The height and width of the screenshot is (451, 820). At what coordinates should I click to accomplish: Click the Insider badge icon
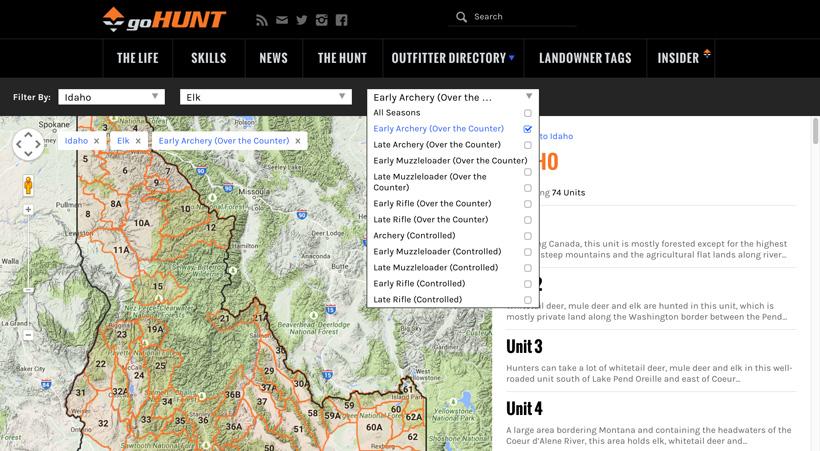point(707,53)
